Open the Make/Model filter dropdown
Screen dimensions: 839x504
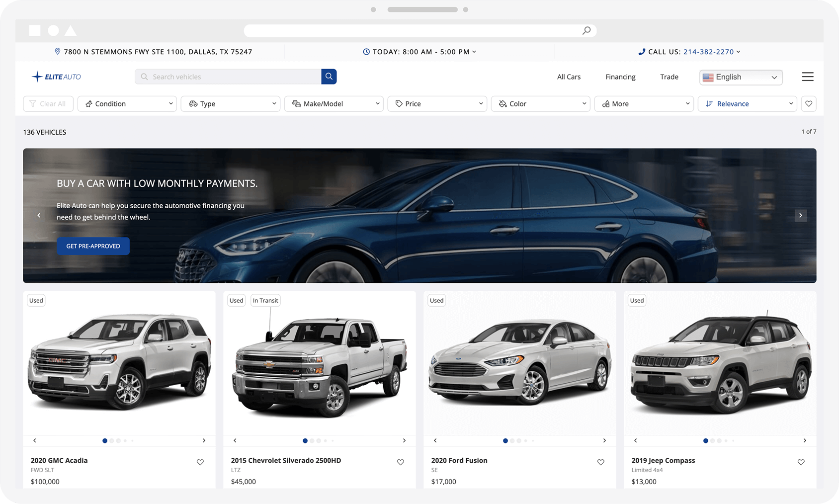[x=334, y=104]
